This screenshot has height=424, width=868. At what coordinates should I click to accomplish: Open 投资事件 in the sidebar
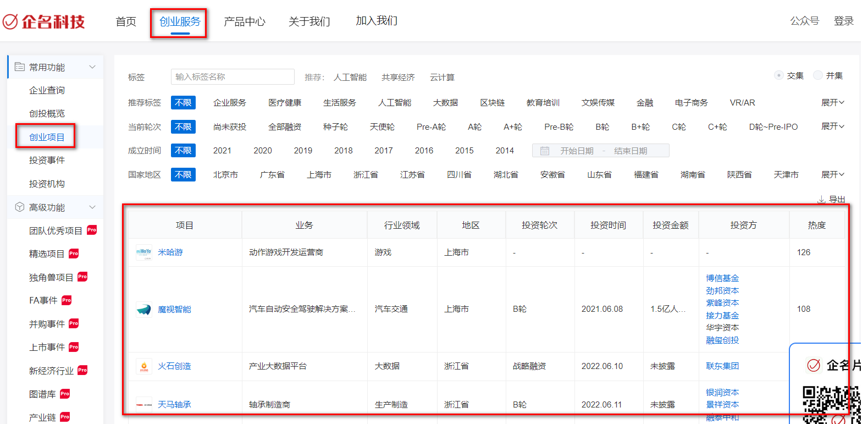47,161
